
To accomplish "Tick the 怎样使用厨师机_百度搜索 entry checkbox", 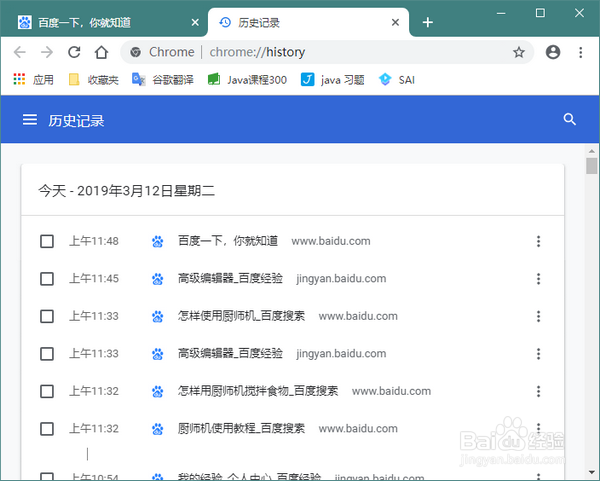I will click(x=47, y=316).
